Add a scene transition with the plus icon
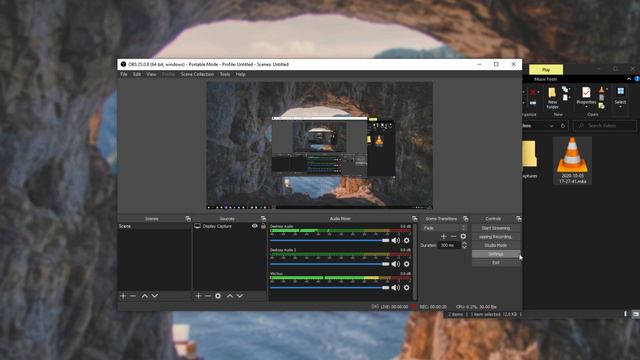This screenshot has width=640, height=360. tap(444, 236)
